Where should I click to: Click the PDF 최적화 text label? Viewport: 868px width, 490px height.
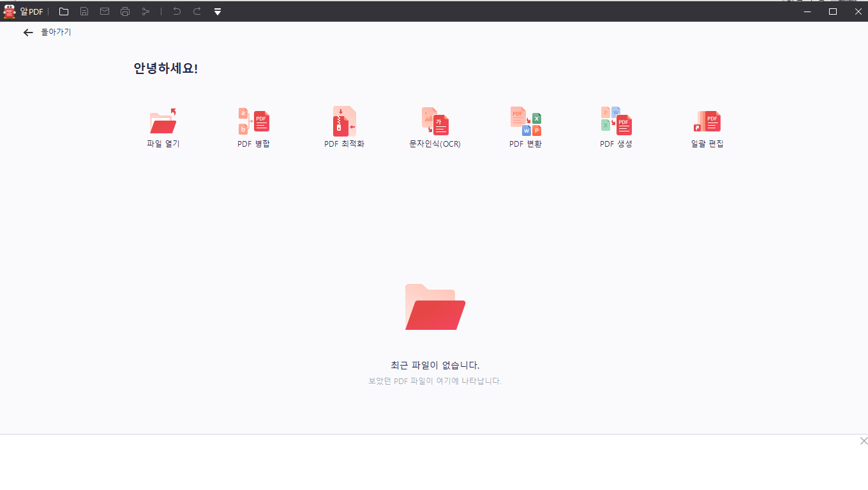pos(344,144)
